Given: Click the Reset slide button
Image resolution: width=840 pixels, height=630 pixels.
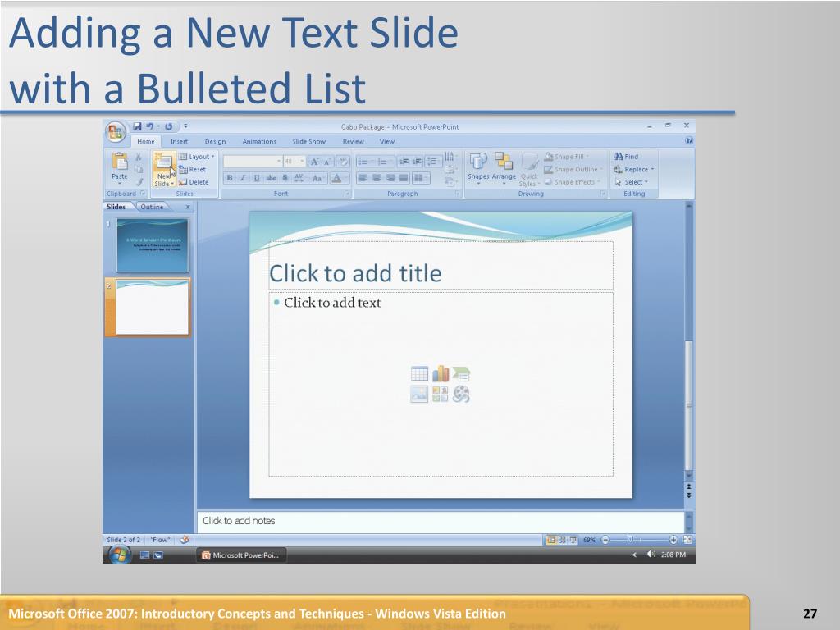Looking at the screenshot, I should click(x=192, y=169).
